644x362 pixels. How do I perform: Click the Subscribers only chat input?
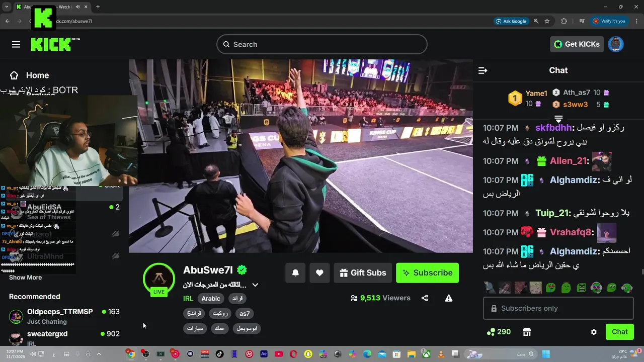click(x=558, y=308)
